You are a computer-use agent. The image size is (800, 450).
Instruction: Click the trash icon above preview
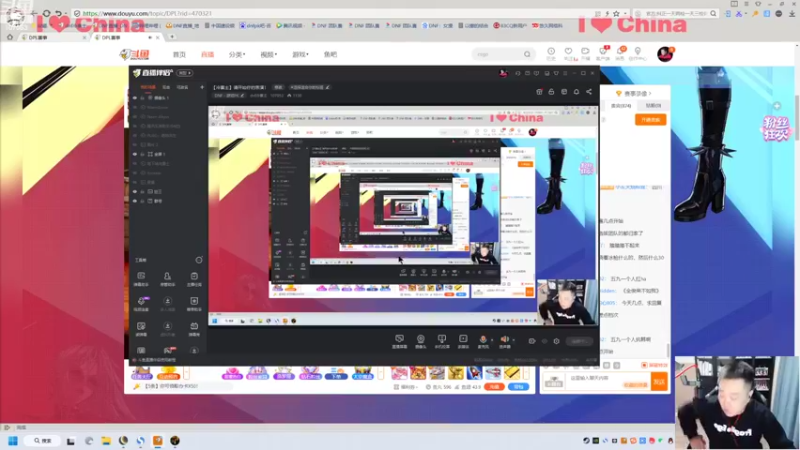pyautogui.click(x=539, y=91)
